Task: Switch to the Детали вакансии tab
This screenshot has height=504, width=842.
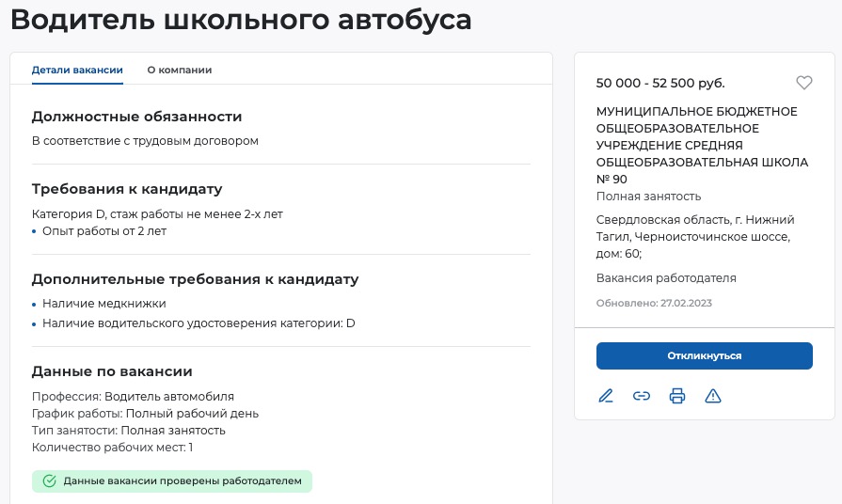Action: click(77, 70)
